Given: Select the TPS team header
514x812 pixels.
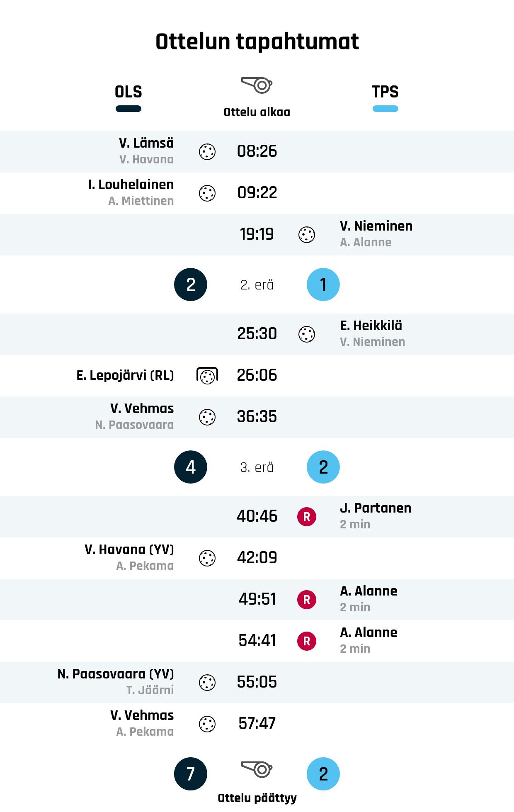Looking at the screenshot, I should click(x=385, y=92).
